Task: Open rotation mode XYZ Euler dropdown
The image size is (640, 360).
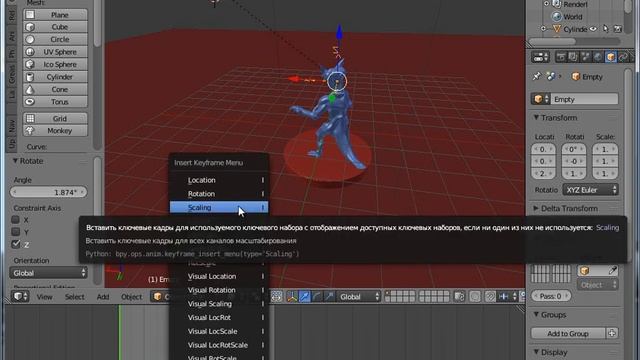Action: point(590,190)
